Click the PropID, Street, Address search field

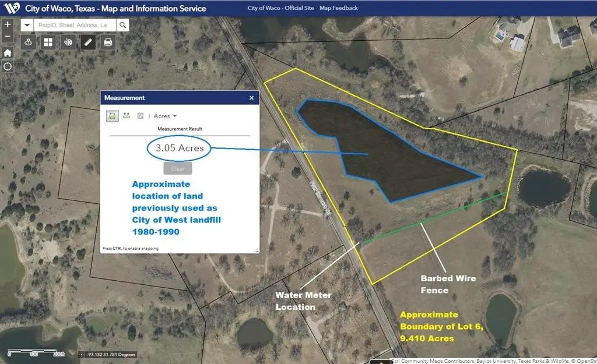coord(74,26)
